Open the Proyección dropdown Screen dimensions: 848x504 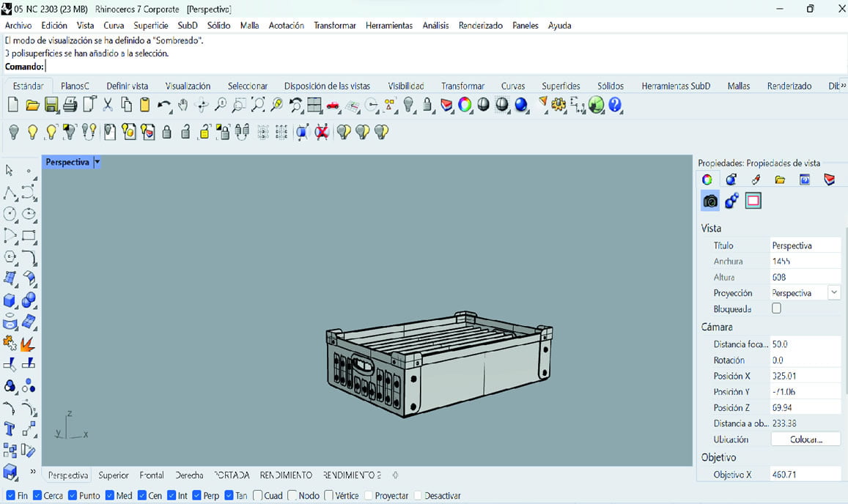pyautogui.click(x=834, y=292)
